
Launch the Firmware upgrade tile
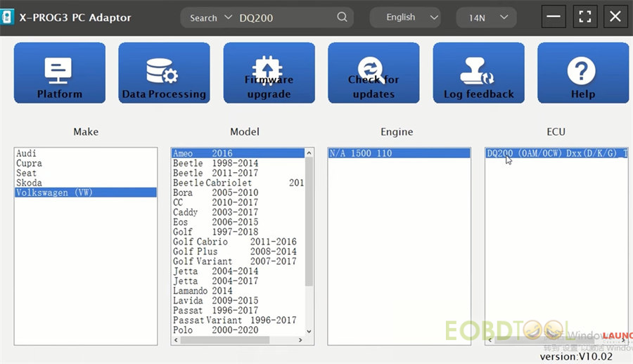[x=269, y=72]
